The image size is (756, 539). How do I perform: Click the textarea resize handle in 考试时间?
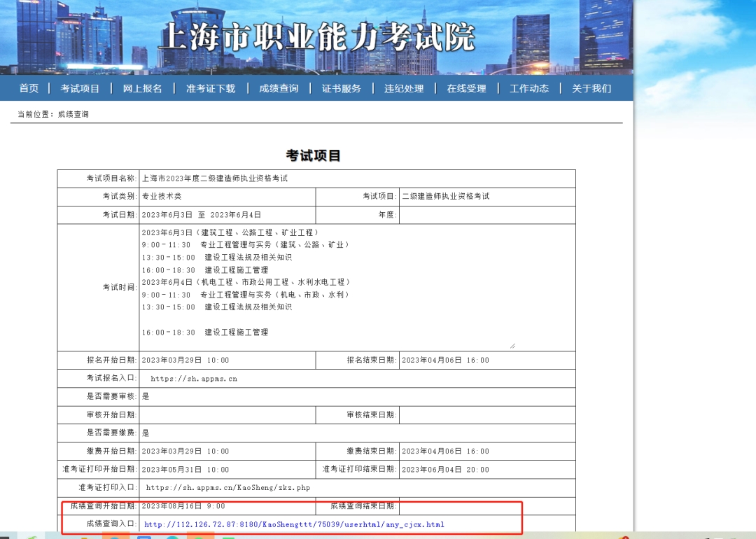[x=512, y=346]
